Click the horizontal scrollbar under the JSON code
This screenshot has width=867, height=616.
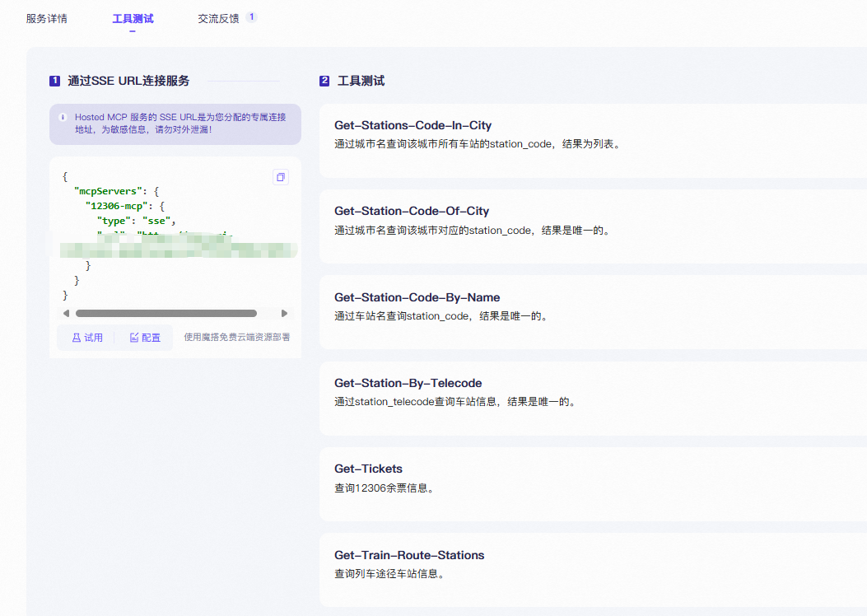[167, 313]
